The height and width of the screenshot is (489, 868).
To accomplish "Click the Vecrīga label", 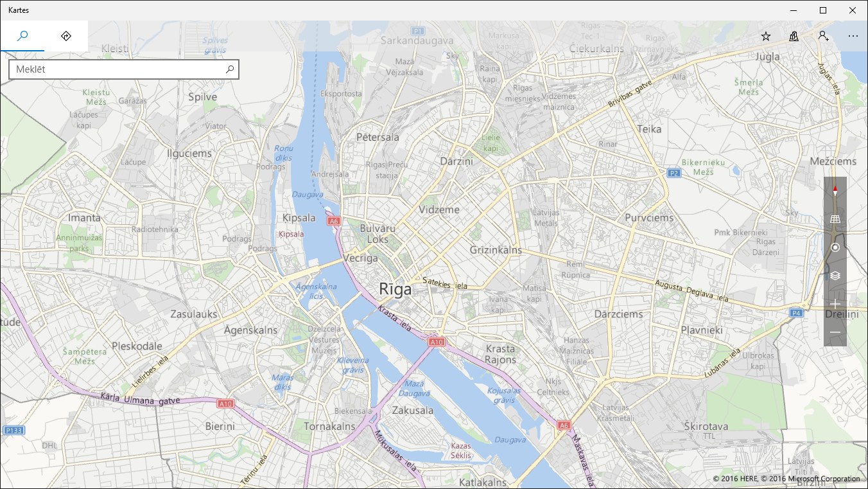I will click(361, 258).
